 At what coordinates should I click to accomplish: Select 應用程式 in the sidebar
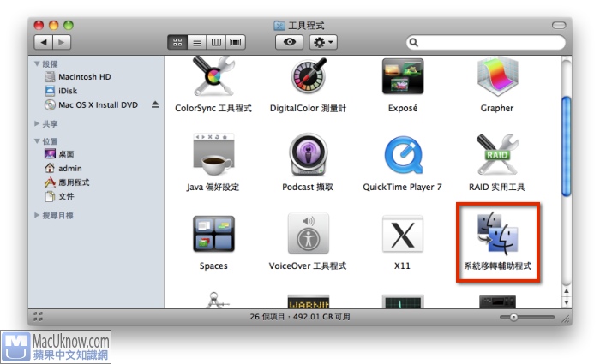point(74,182)
